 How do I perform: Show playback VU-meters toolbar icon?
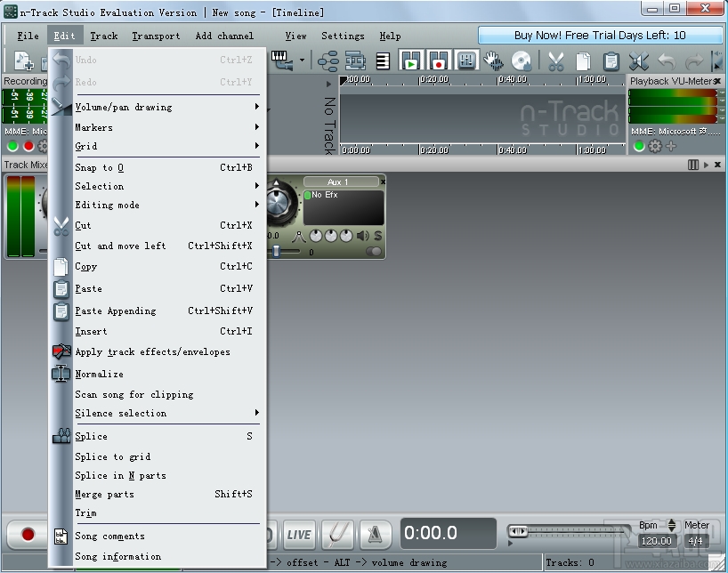point(411,61)
